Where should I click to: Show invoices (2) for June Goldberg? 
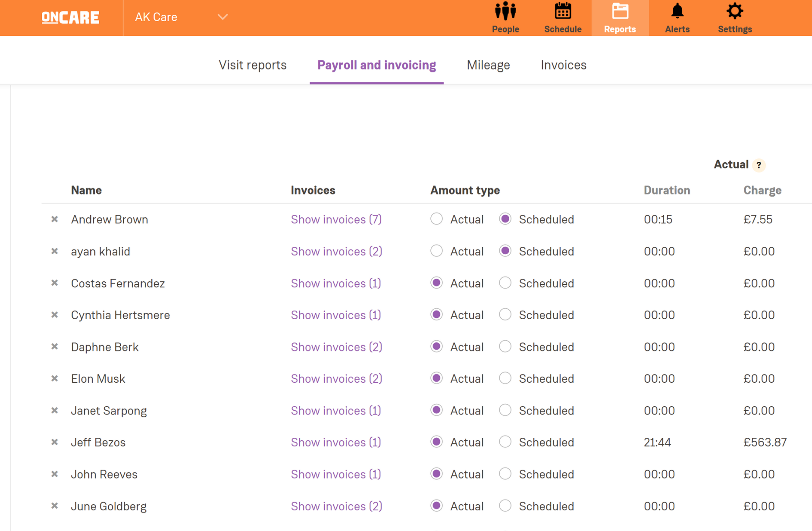coord(336,506)
